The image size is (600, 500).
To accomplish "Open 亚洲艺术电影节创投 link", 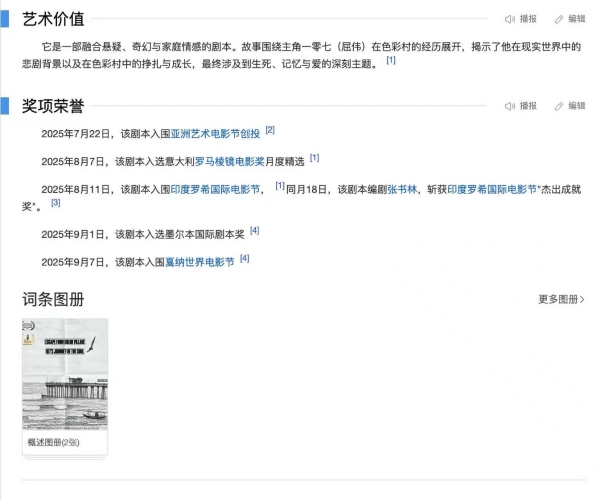I will [215, 134].
